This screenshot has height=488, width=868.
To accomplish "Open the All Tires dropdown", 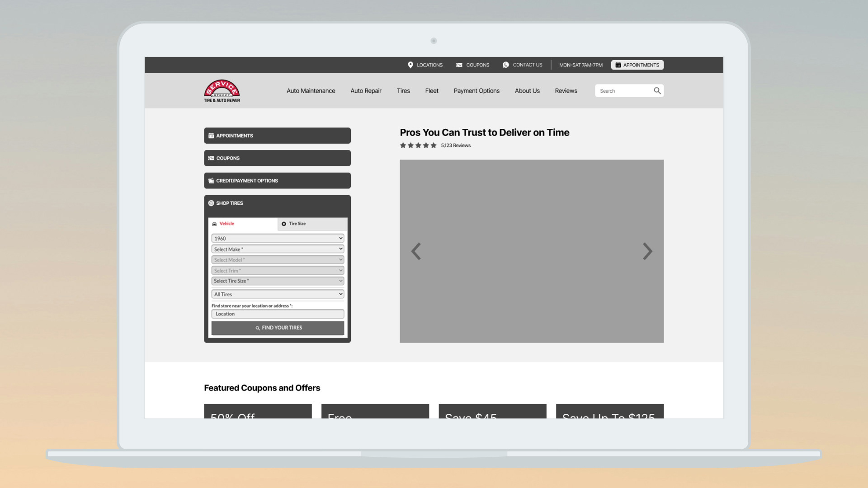I will pos(277,295).
